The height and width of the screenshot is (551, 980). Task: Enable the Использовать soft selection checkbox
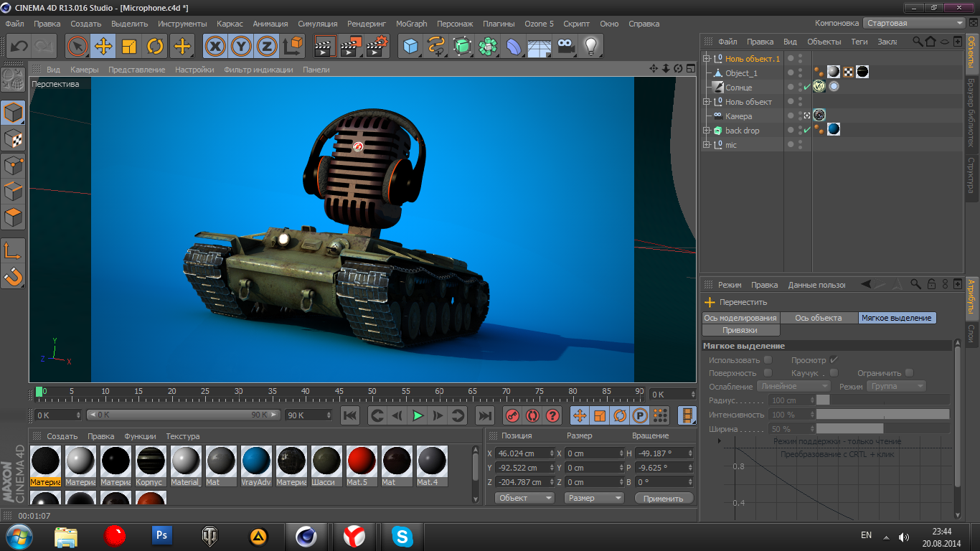click(768, 360)
